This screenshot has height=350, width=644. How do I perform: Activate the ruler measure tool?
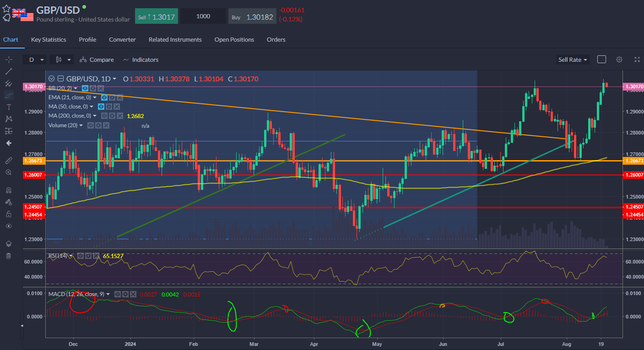click(8, 161)
